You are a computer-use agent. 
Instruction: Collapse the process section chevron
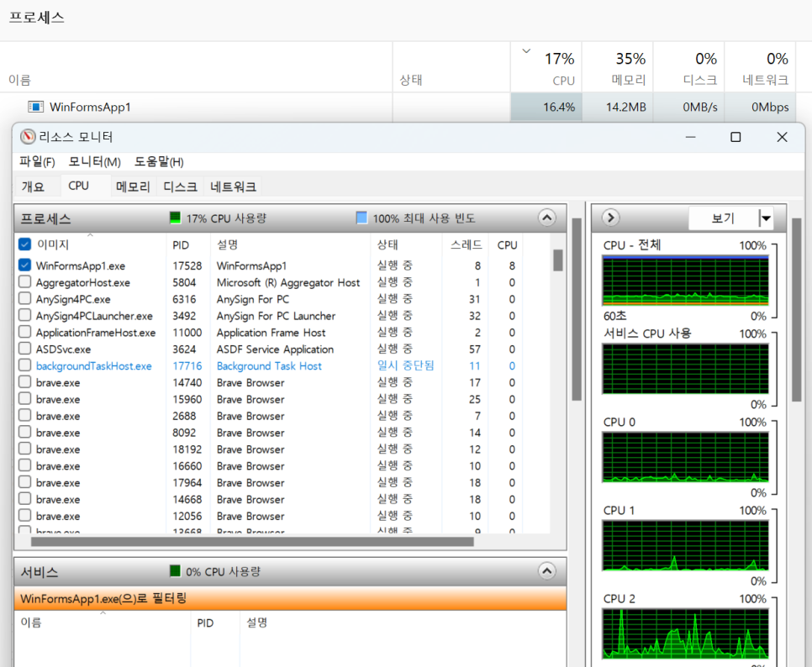click(547, 218)
